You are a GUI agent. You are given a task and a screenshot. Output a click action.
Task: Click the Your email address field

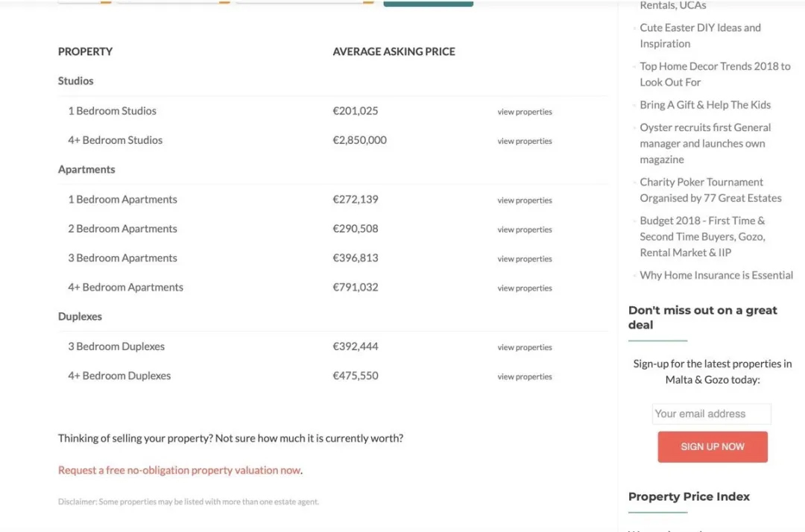pos(711,414)
